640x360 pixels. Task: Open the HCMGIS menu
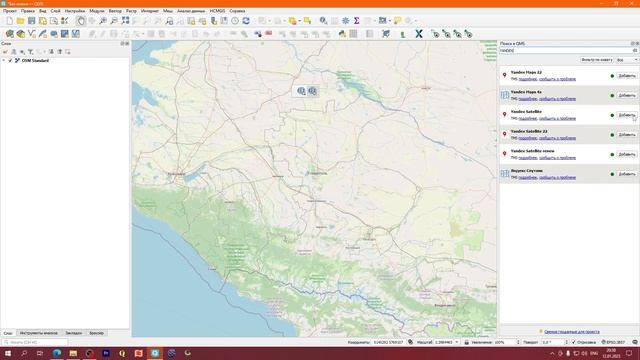tap(217, 11)
